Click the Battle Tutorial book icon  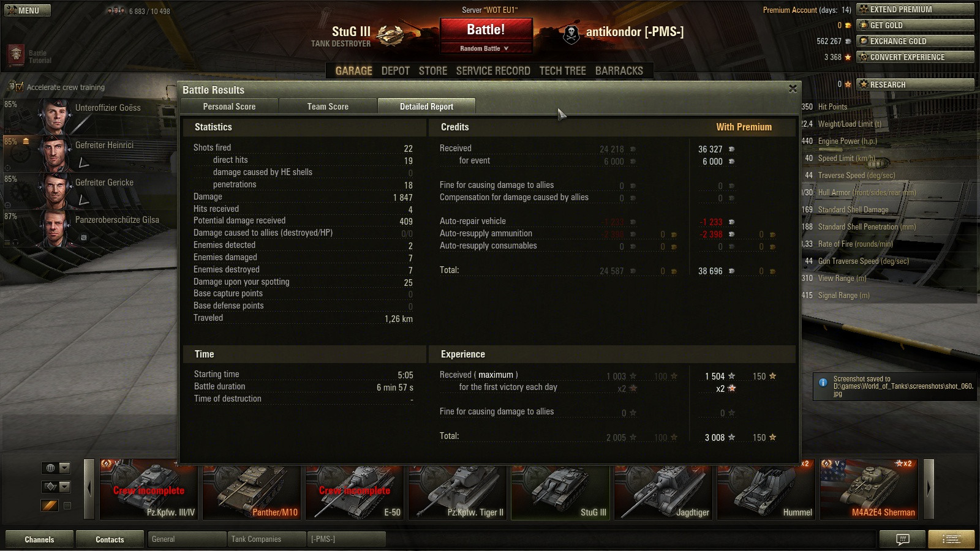click(16, 55)
